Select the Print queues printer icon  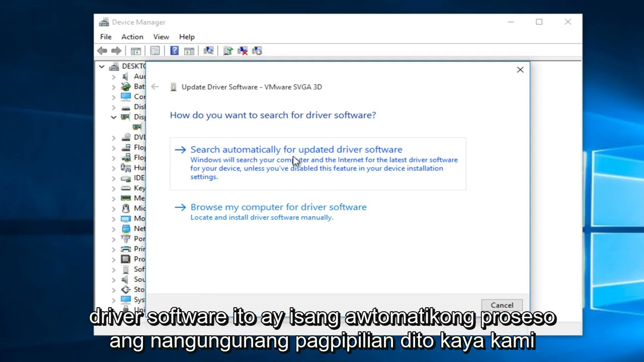pos(126,249)
